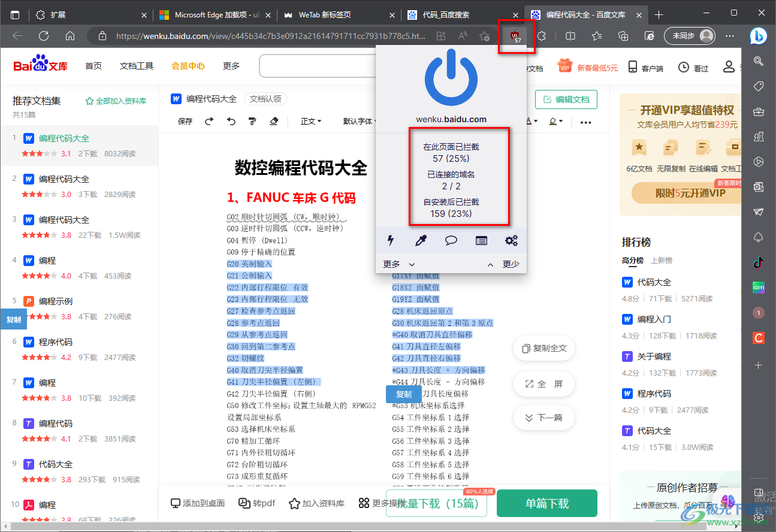Click the 编辑文档 button
This screenshot has width=776, height=532.
[566, 99]
